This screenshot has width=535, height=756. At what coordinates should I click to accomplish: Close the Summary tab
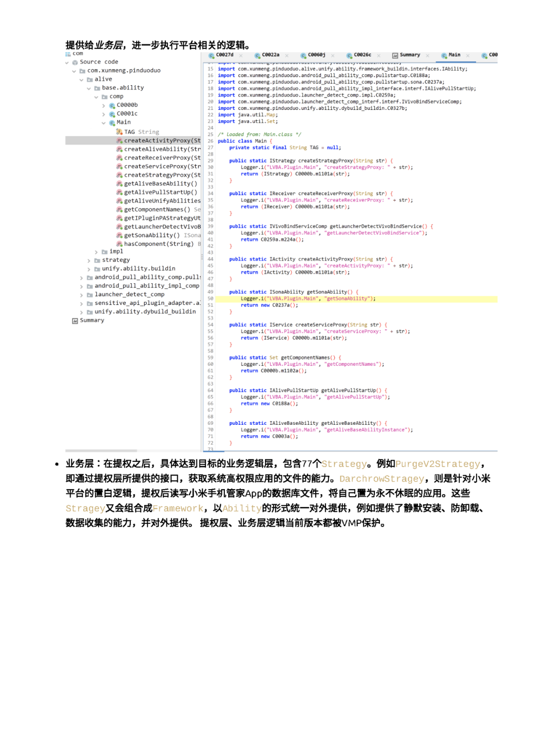[x=427, y=55]
